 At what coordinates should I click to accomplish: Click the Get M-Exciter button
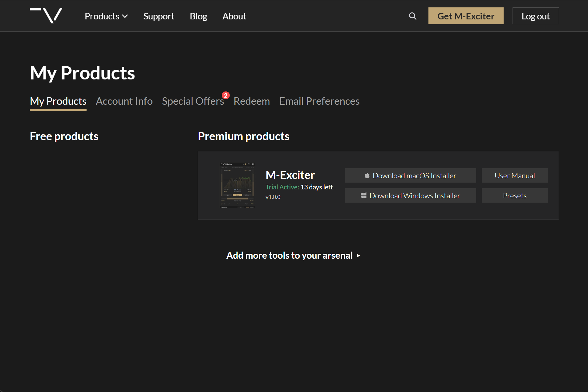click(x=466, y=16)
